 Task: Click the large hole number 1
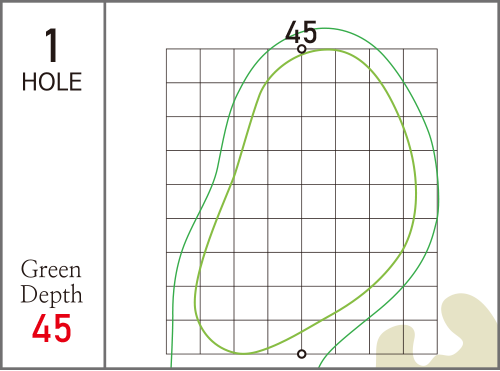coord(52,46)
